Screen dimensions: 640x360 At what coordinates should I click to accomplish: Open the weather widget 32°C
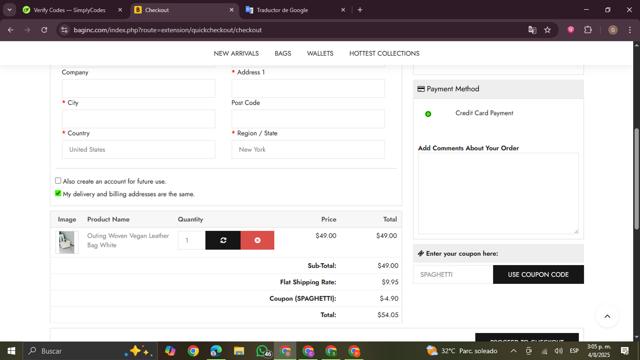click(x=461, y=351)
